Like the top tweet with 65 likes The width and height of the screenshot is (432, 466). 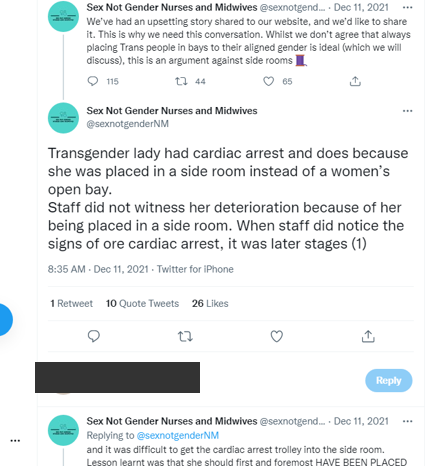[269, 81]
